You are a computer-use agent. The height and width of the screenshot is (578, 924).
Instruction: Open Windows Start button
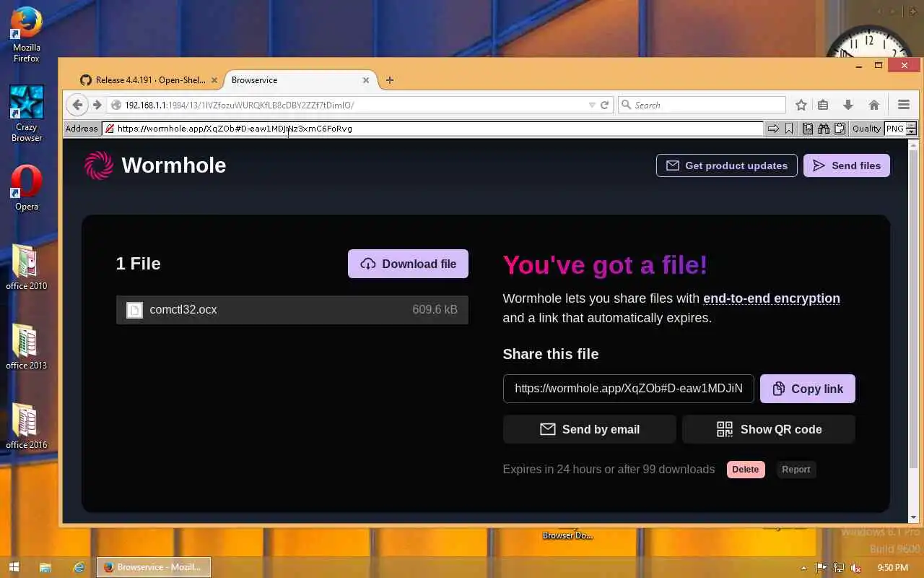pos(14,567)
